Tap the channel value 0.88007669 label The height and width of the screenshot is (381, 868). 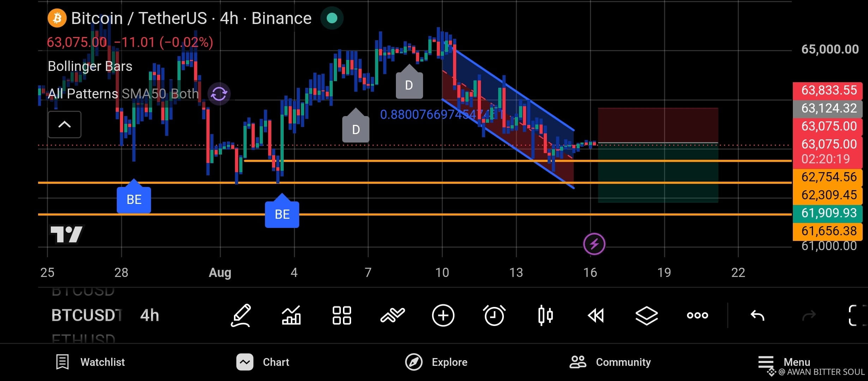[x=442, y=115]
